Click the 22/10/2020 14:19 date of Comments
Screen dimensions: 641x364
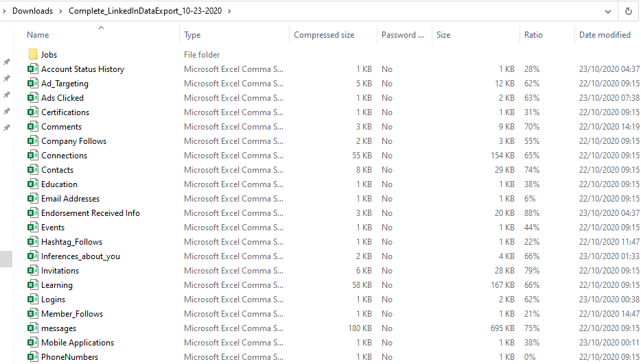coord(609,126)
